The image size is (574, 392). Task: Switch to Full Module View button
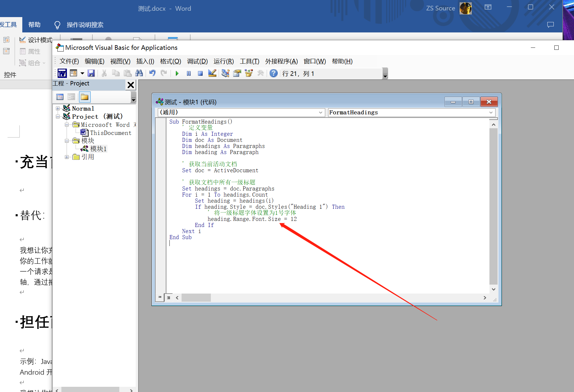(169, 298)
